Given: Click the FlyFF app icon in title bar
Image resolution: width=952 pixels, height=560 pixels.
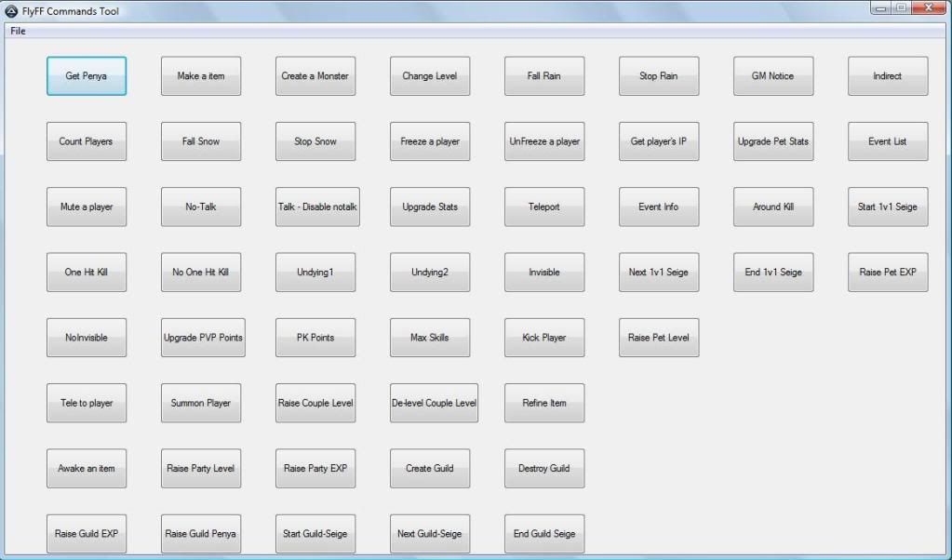Looking at the screenshot, I should [x=11, y=11].
